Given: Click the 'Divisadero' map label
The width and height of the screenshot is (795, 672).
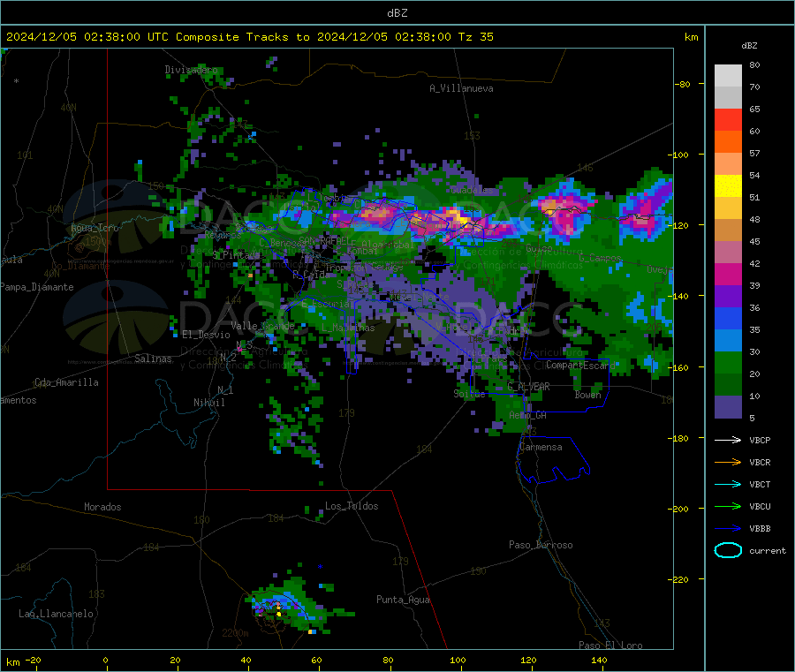Looking at the screenshot, I should [x=191, y=70].
